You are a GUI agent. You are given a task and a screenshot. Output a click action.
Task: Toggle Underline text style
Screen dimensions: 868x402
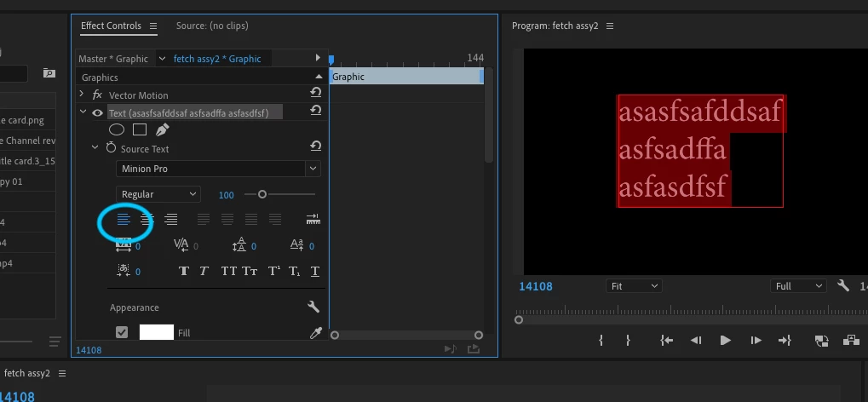point(315,271)
